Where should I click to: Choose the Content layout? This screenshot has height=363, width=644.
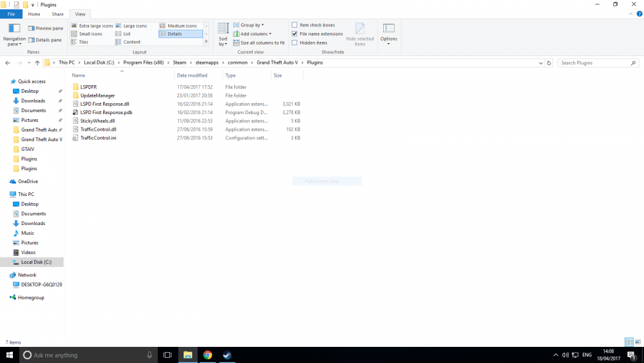[x=128, y=42]
